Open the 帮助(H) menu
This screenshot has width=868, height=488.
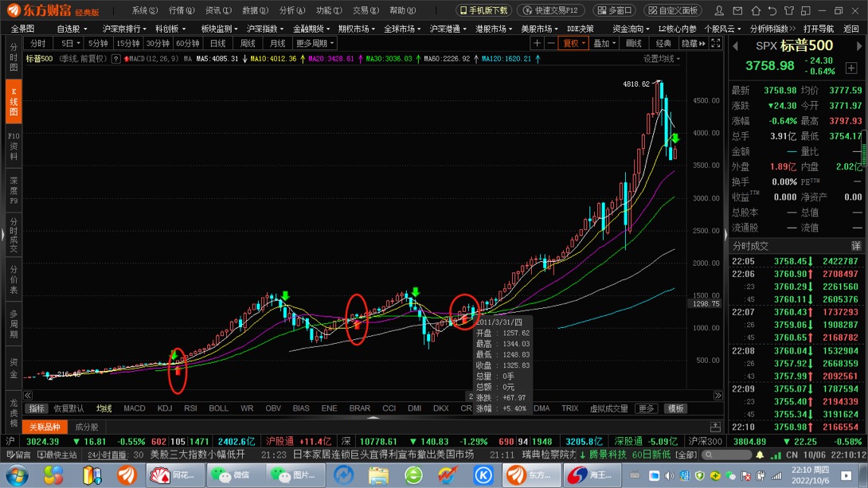click(x=402, y=10)
